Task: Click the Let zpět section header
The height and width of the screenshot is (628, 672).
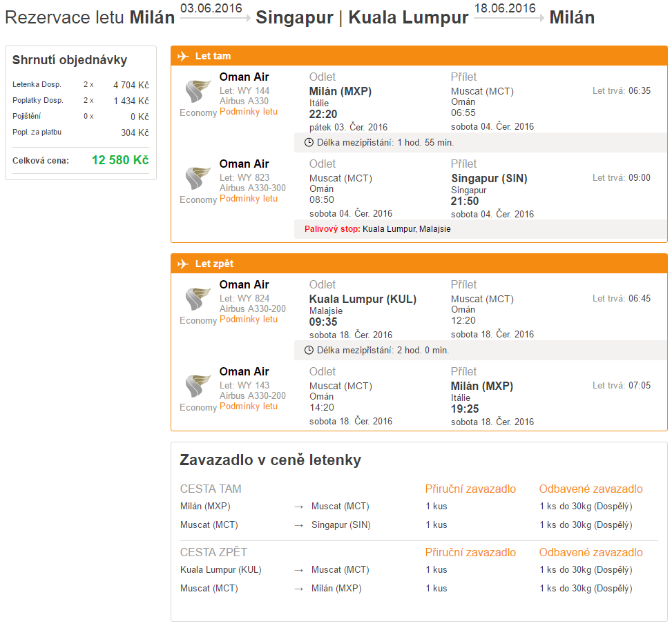Action: click(x=419, y=264)
